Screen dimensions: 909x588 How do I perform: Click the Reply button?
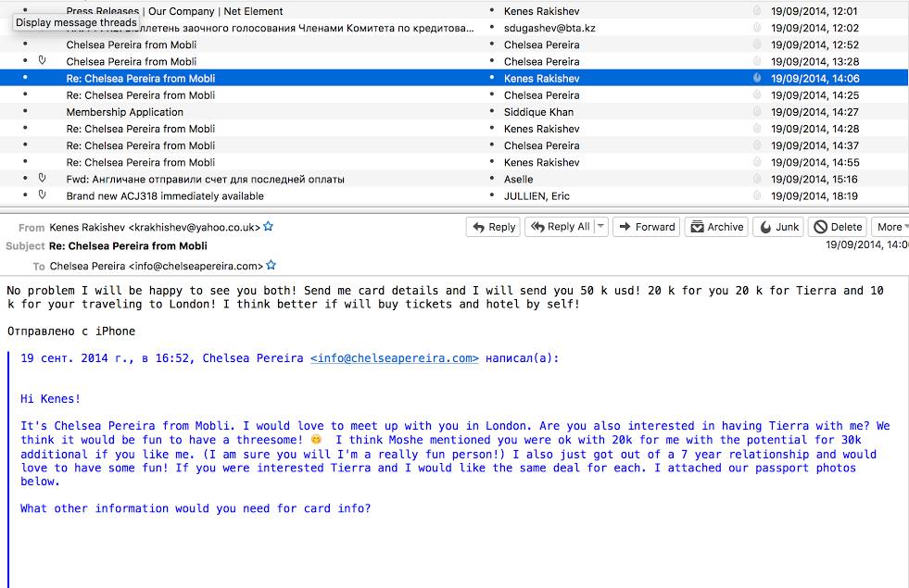tap(493, 227)
